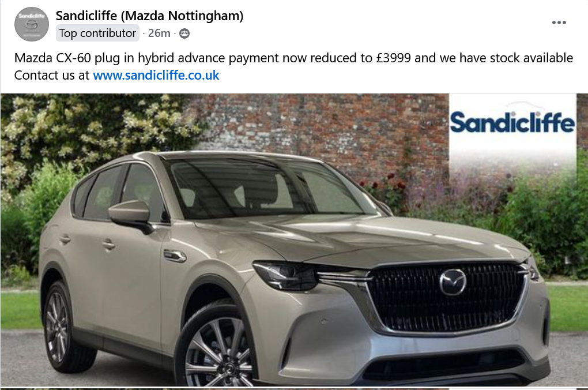Viewport: 588px width, 390px height.
Task: Open the post's 26m timestamp
Action: click(x=159, y=33)
